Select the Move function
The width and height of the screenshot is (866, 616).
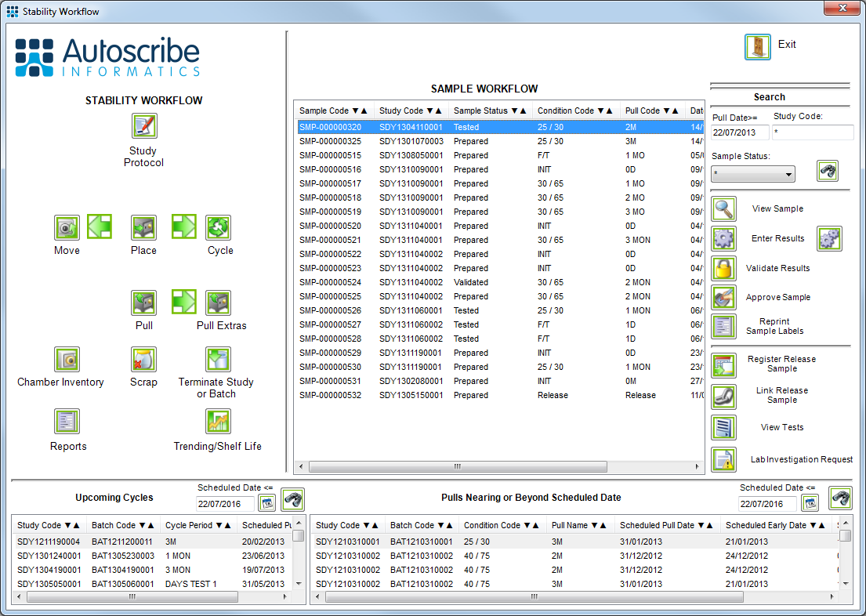coord(67,227)
